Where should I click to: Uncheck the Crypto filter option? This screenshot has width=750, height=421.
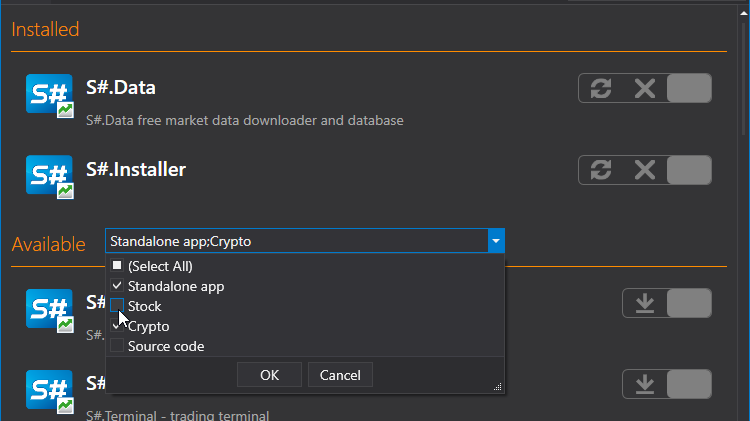pos(117,326)
